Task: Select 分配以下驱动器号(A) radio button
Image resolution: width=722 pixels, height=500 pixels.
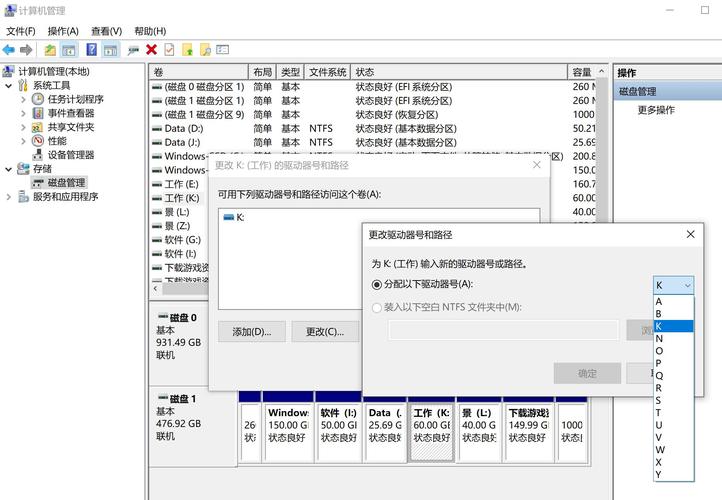Action: click(x=377, y=285)
